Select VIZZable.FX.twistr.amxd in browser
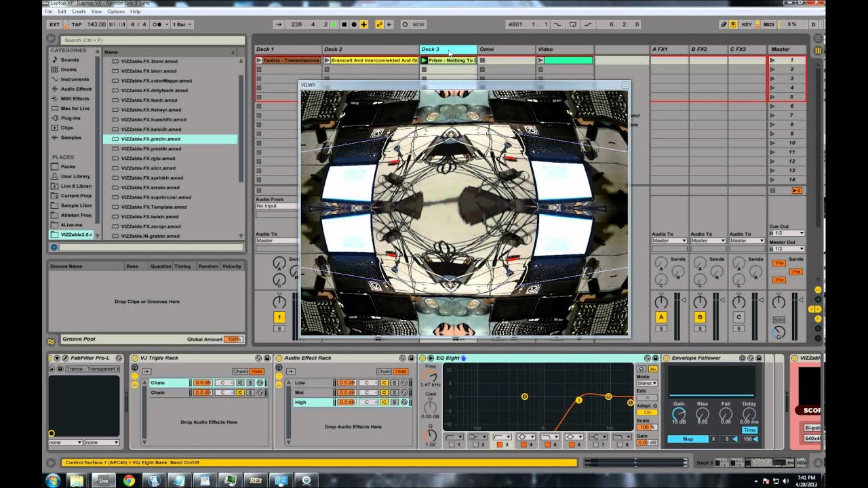This screenshot has width=868, height=488. click(x=150, y=216)
